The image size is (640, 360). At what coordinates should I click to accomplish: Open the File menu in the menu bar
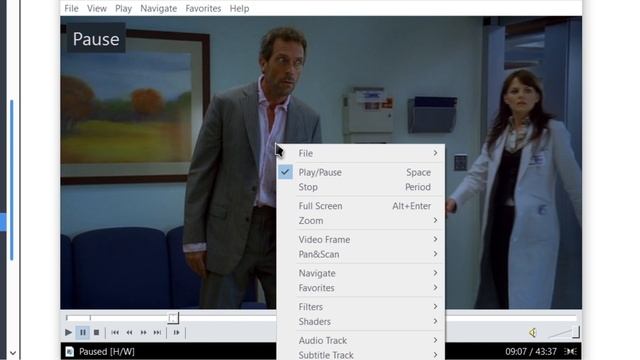(71, 8)
